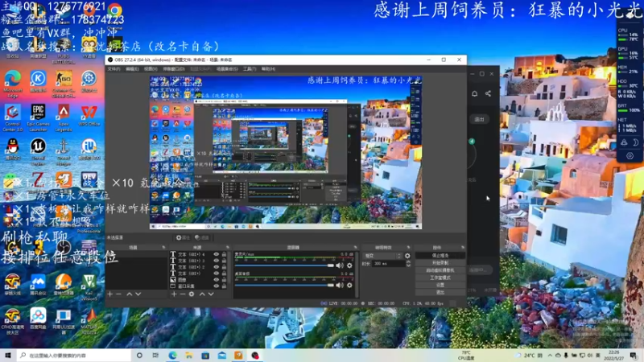Open scene transition properties gear
Viewport: 644px width, 362px height.
click(x=407, y=256)
